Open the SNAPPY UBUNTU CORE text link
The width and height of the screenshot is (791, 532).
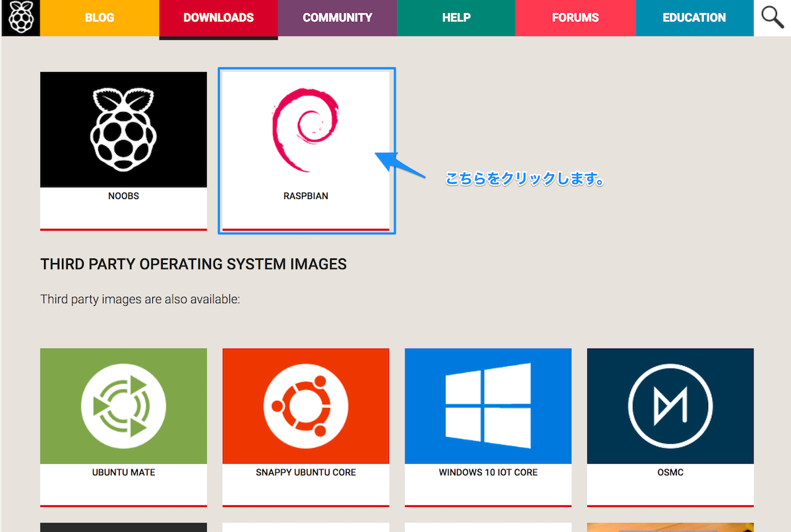tap(306, 473)
